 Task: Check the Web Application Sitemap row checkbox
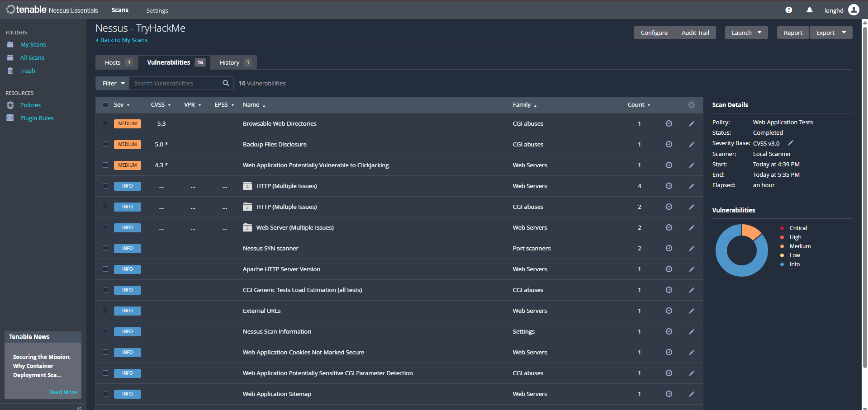[105, 394]
